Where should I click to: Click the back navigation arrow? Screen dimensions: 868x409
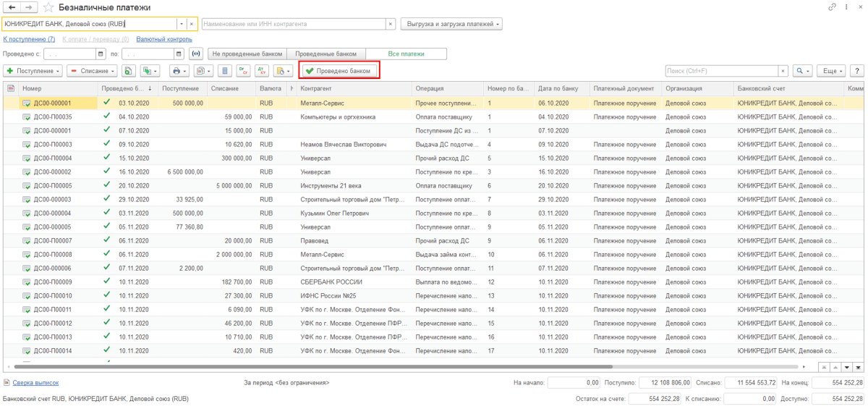12,7
